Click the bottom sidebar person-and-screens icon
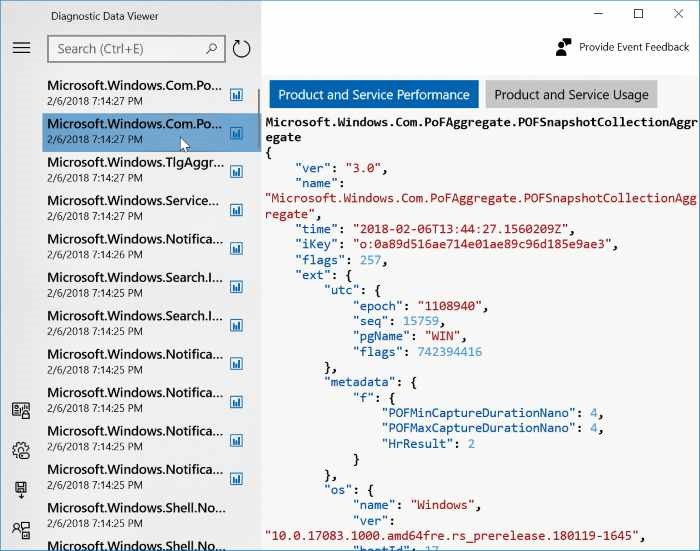This screenshot has width=700, height=551. (x=21, y=530)
